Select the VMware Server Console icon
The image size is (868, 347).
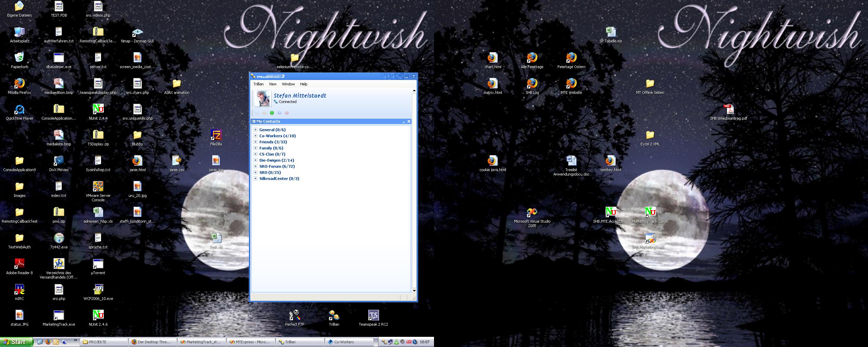(x=98, y=187)
